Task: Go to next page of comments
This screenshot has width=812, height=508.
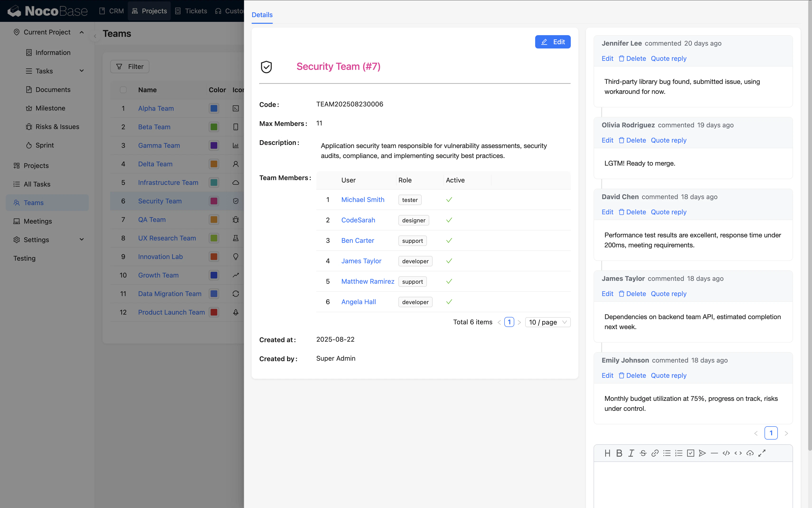Action: click(x=786, y=433)
